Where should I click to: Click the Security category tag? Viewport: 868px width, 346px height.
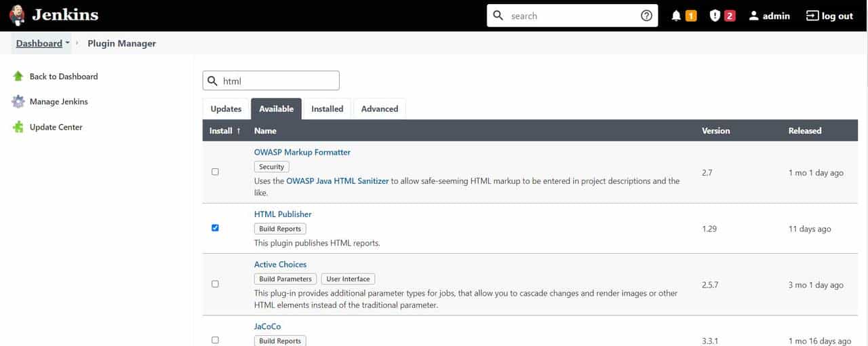point(271,167)
